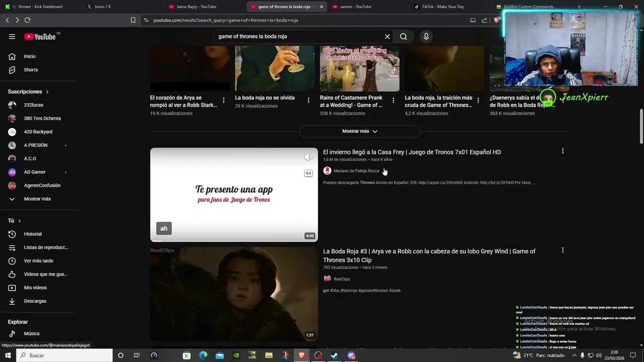Image resolution: width=644 pixels, height=362 pixels.
Task: Open Ver más tarde in the sidebar
Action: point(39,261)
